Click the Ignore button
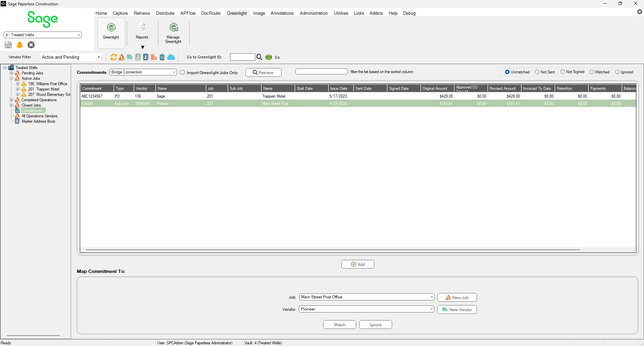The height and width of the screenshot is (346, 644). tap(376, 325)
